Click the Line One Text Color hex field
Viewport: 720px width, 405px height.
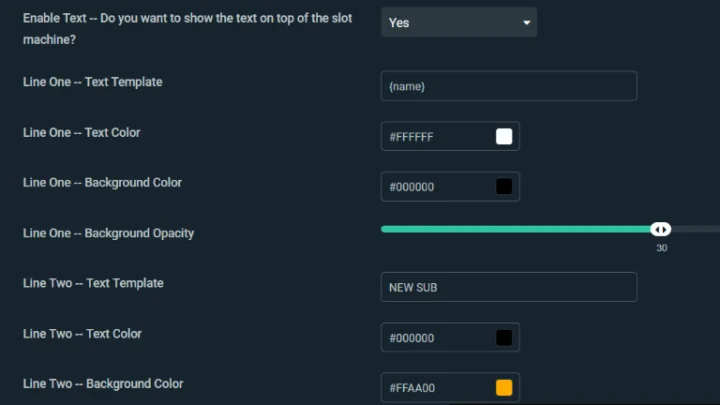click(435, 137)
